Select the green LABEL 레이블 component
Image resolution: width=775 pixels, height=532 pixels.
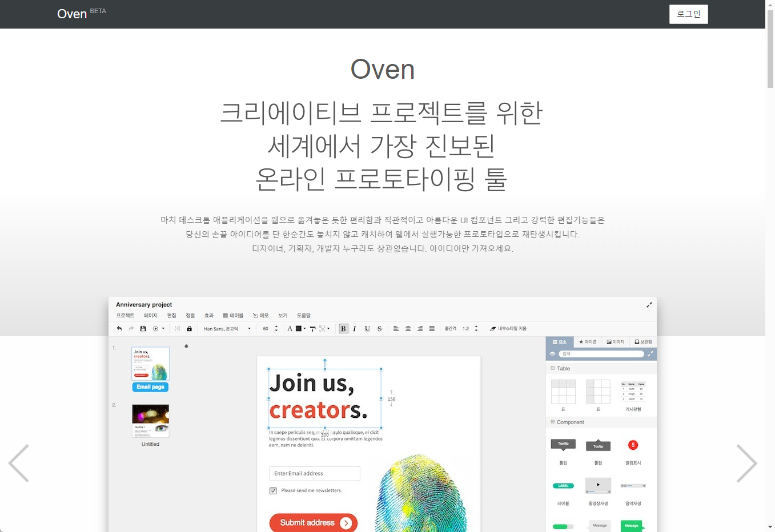pos(563,486)
